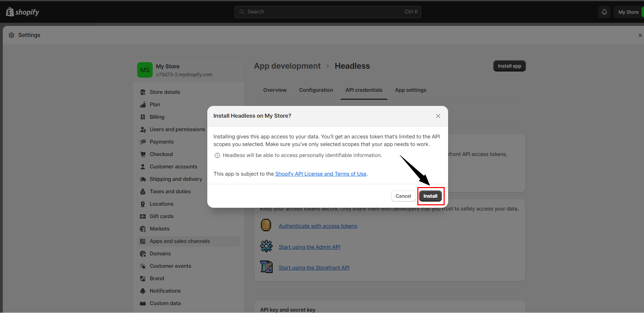
Task: Go to App development breadcrumb
Action: [287, 66]
